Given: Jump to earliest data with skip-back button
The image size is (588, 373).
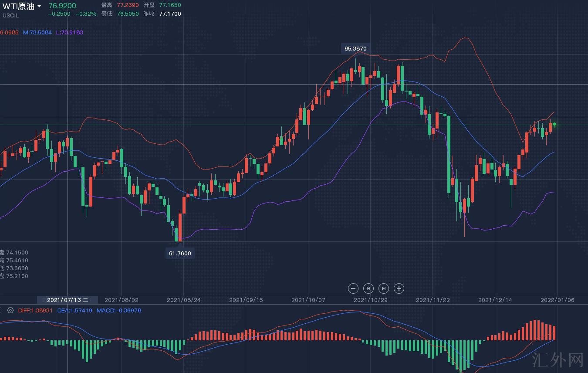Looking at the screenshot, I should (x=368, y=288).
